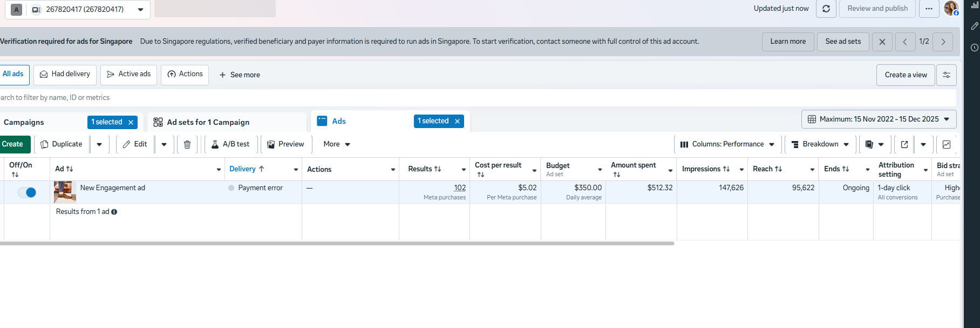Open the charts view icon

coord(947,144)
